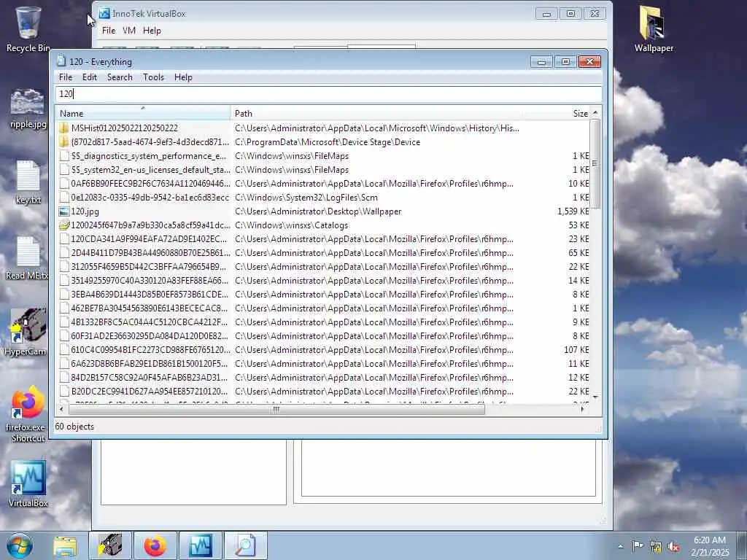This screenshot has width=747, height=560.
Task: Open VirtualBox File menu
Action: point(109,31)
